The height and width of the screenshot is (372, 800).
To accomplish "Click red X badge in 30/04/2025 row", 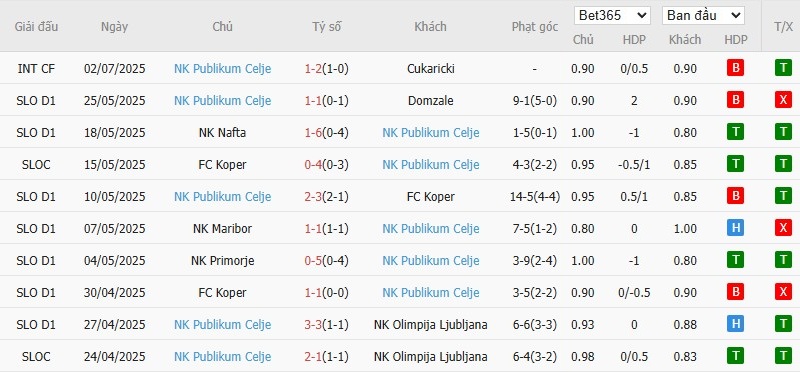I will click(x=783, y=292).
